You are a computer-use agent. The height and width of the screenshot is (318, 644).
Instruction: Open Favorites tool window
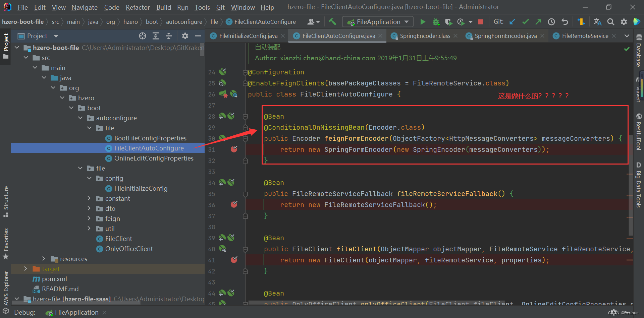pos(6,244)
